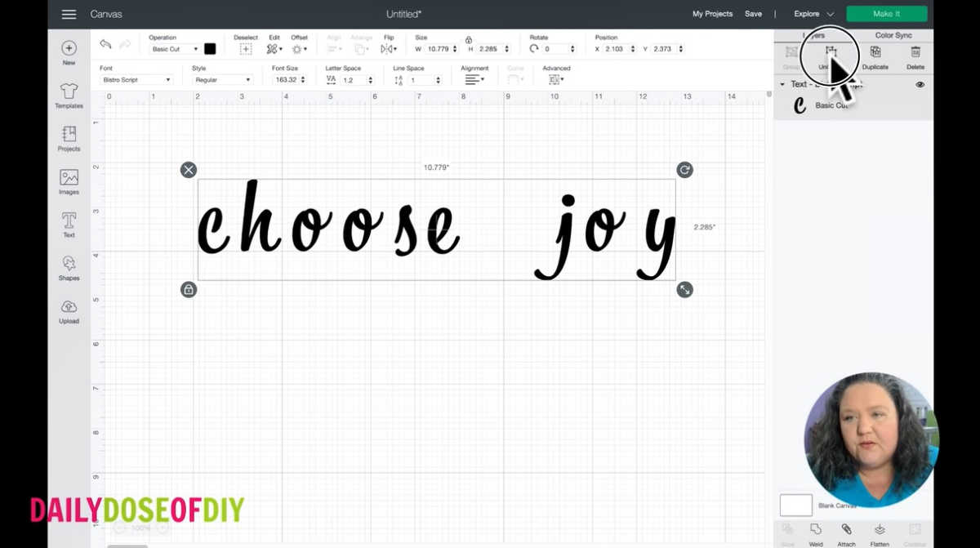This screenshot has height=548, width=980.
Task: Click the Undo arrow
Action: (x=105, y=44)
